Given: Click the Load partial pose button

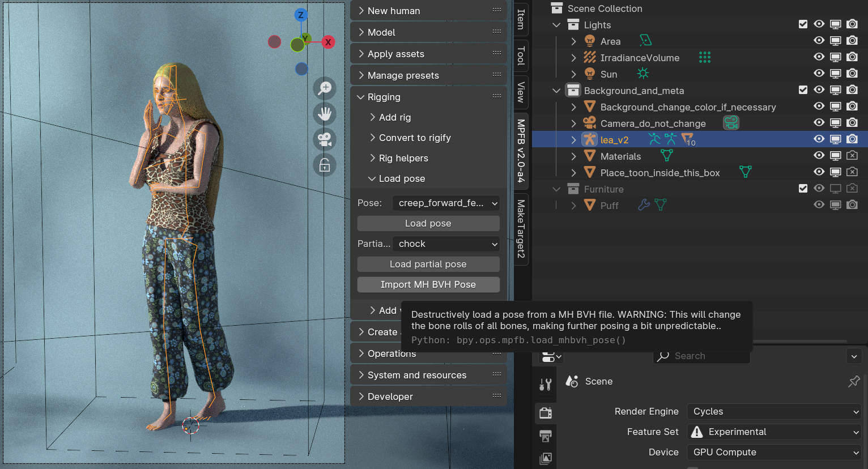Looking at the screenshot, I should pyautogui.click(x=428, y=264).
